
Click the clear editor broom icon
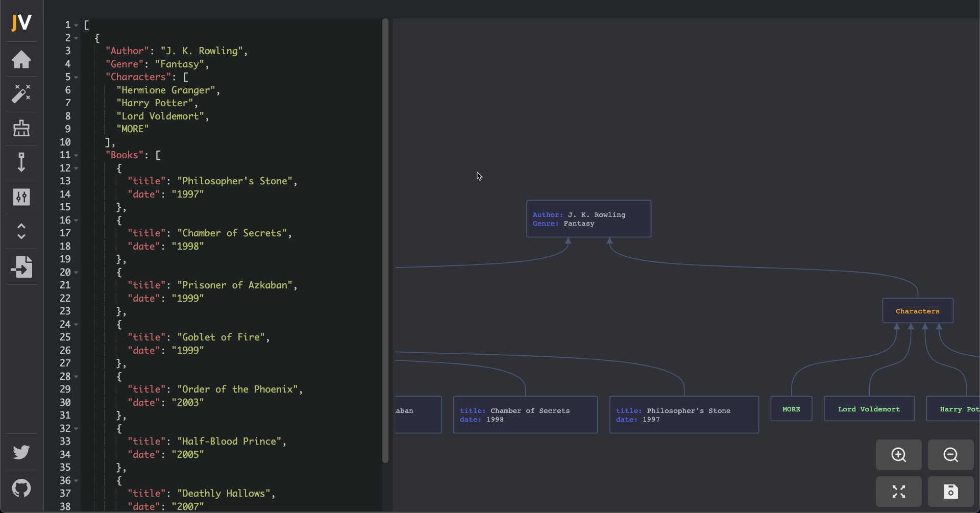pyautogui.click(x=21, y=128)
